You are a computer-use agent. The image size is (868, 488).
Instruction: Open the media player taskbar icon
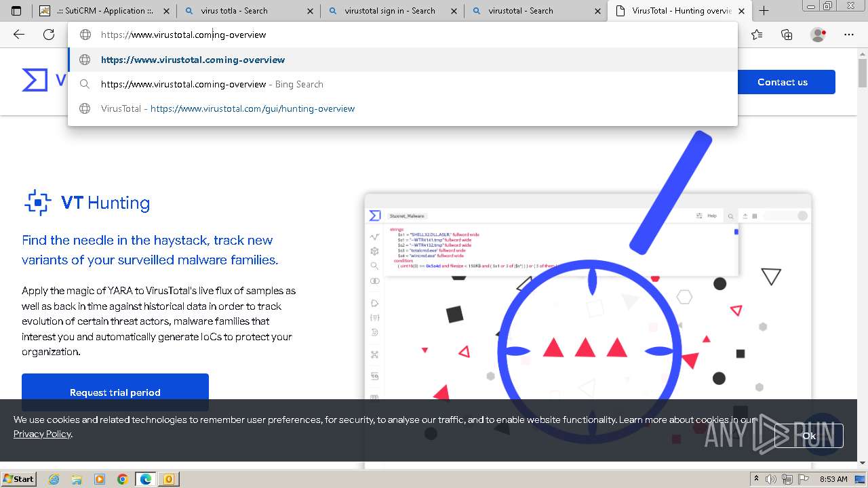[x=100, y=479]
